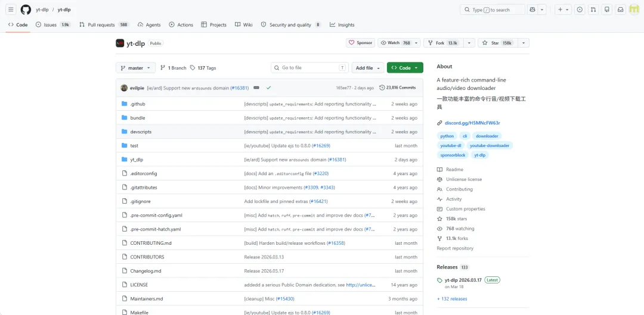
Task: Star the yt-dlp repository
Action: [497, 43]
